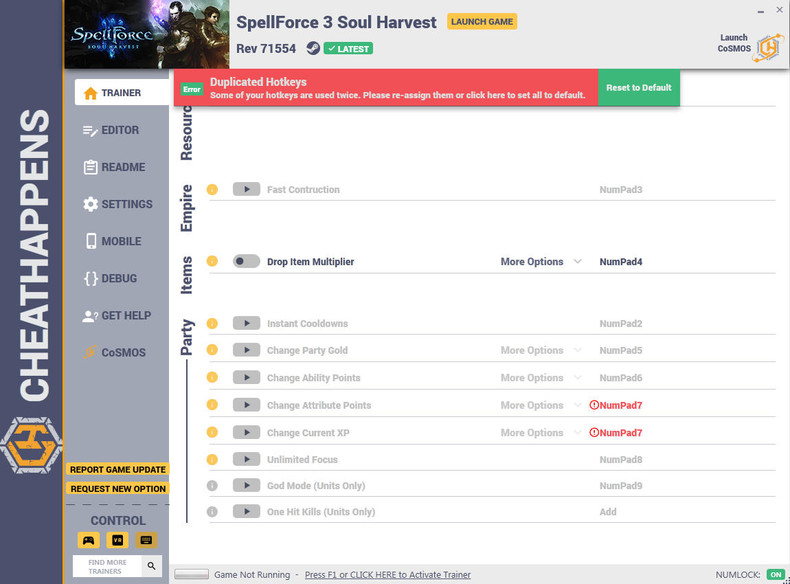The width and height of the screenshot is (790, 584).
Task: Activate the One Hit Kills play button
Action: (x=246, y=512)
